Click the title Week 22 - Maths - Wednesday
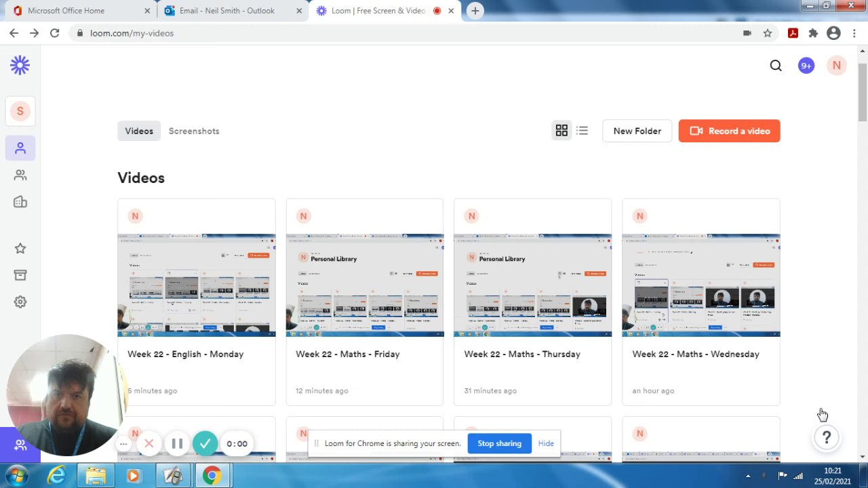The height and width of the screenshot is (488, 868). pyautogui.click(x=696, y=354)
